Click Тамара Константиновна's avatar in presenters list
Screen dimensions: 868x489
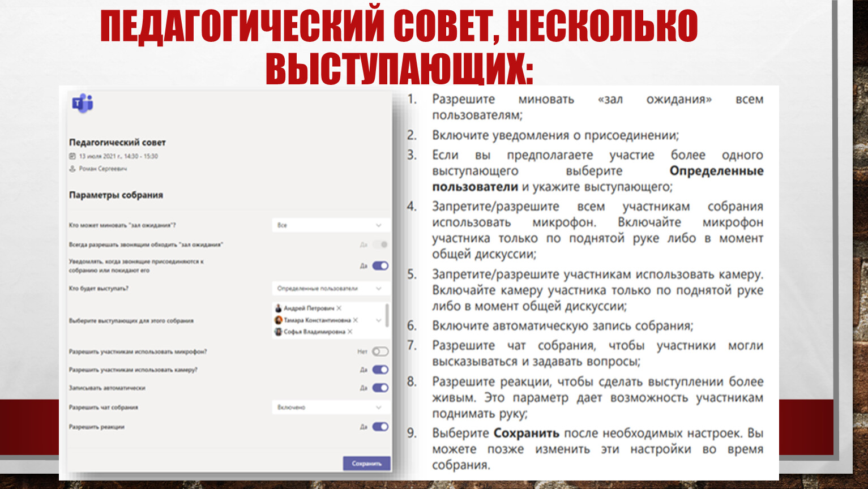[278, 320]
